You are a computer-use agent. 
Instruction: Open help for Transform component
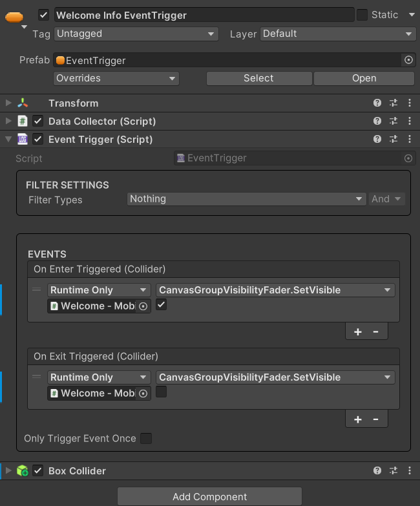point(377,103)
